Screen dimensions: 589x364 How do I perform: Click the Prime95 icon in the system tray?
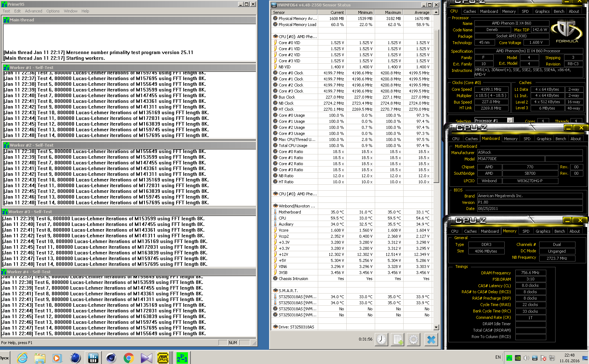pos(509,358)
